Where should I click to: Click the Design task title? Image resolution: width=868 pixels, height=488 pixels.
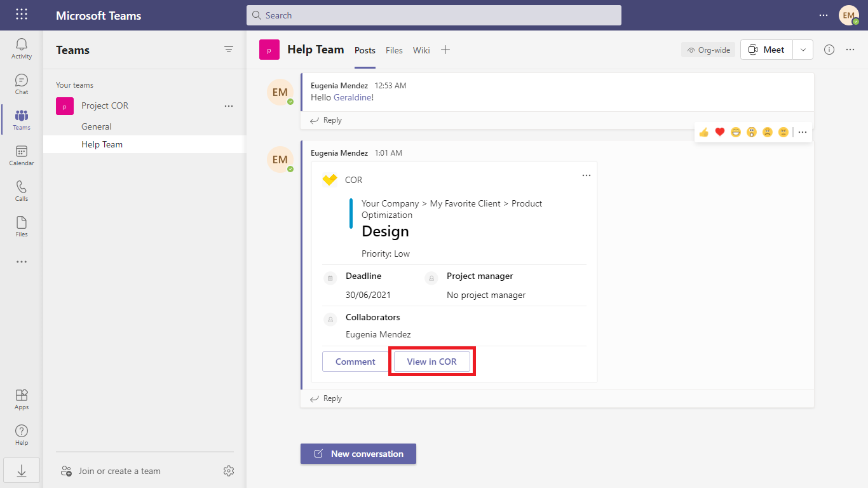click(385, 231)
